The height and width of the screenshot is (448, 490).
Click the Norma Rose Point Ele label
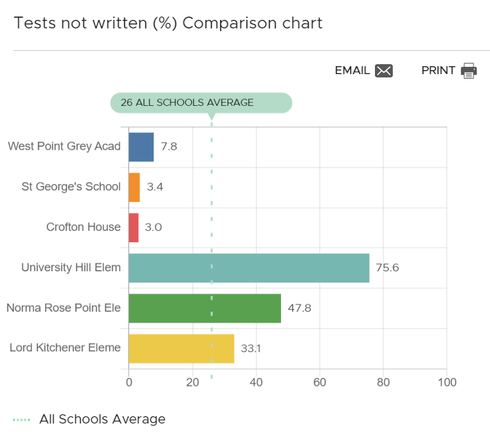click(63, 308)
